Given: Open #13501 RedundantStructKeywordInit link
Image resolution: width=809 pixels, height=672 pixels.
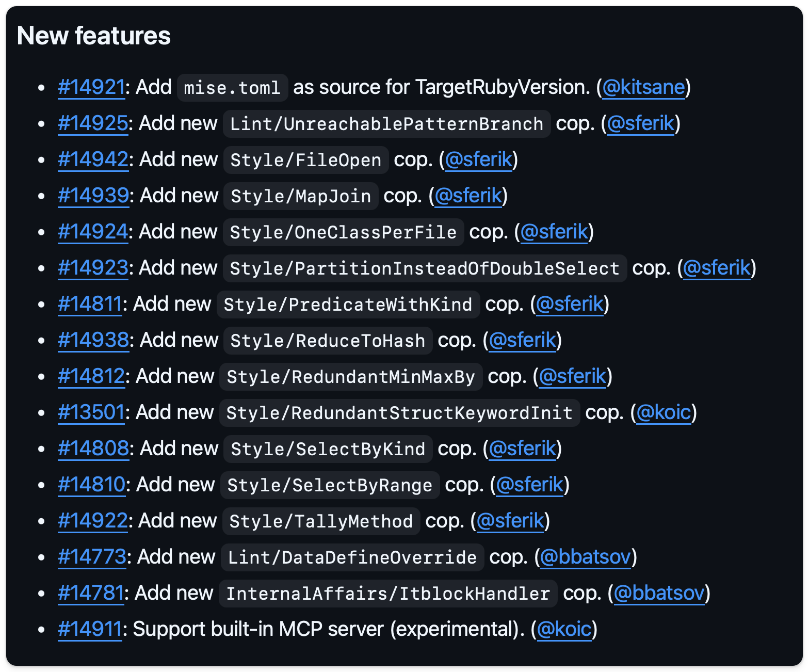Looking at the screenshot, I should (91, 412).
